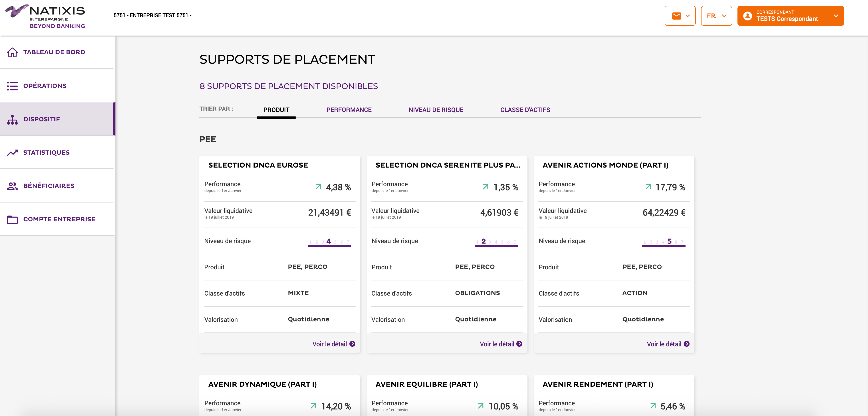Click the risk level scale in DNCA Eurose card

(329, 242)
